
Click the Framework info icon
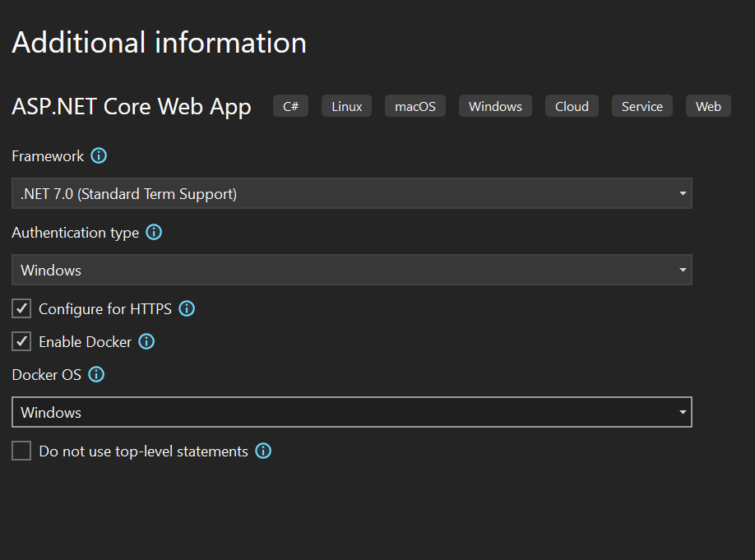pos(99,156)
